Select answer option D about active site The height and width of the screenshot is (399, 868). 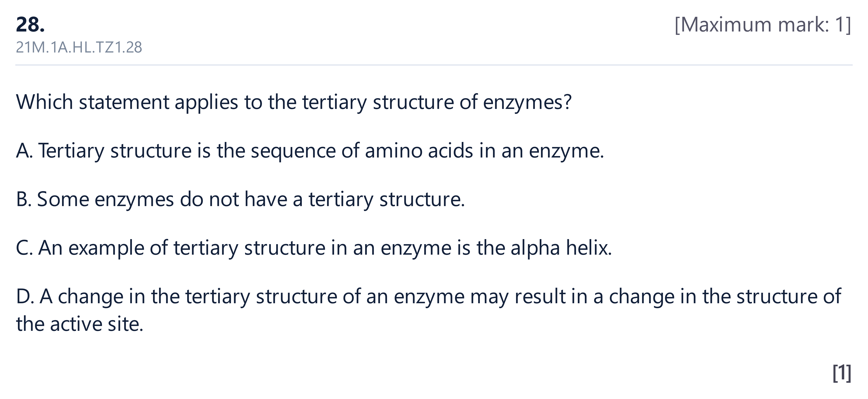pos(429,310)
